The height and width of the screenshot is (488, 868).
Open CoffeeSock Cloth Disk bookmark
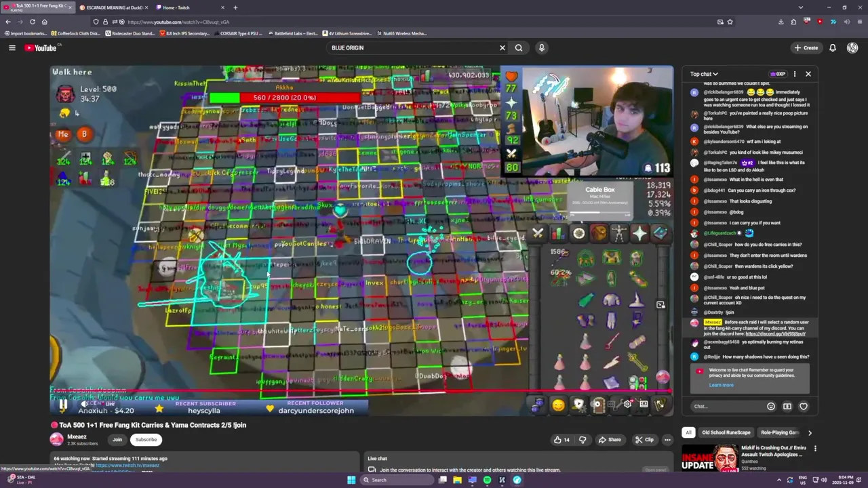coord(75,33)
